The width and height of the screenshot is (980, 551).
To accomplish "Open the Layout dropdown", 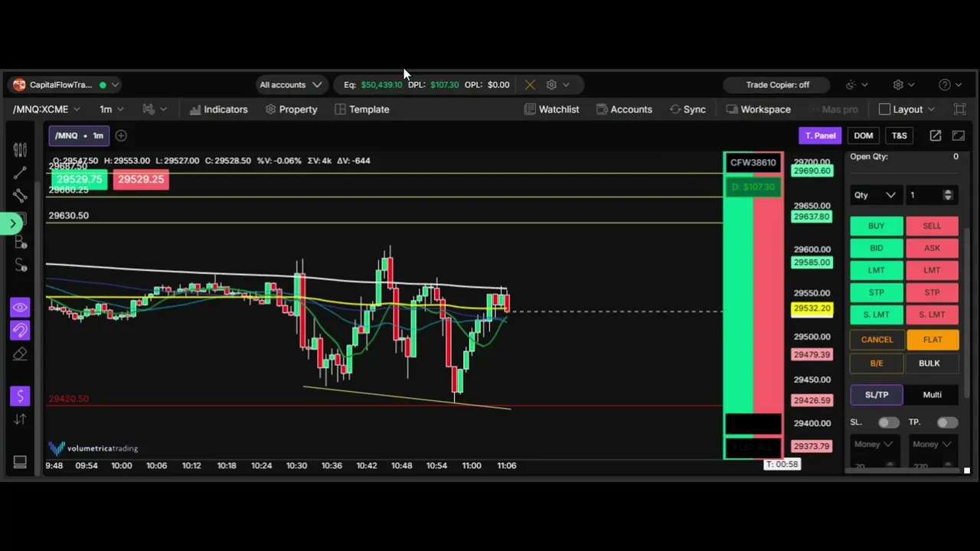I will [908, 109].
